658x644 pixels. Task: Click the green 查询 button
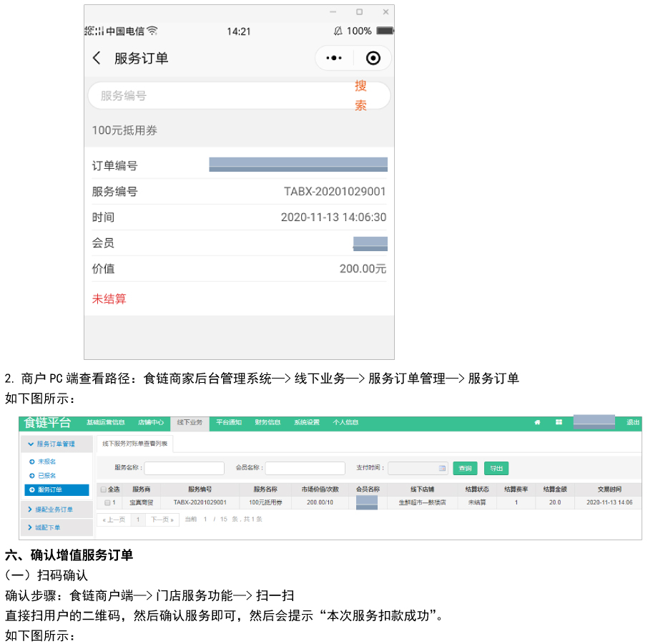465,469
